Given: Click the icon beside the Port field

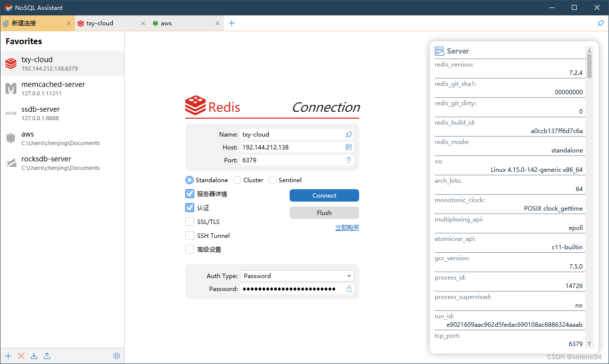Looking at the screenshot, I should pyautogui.click(x=349, y=160).
